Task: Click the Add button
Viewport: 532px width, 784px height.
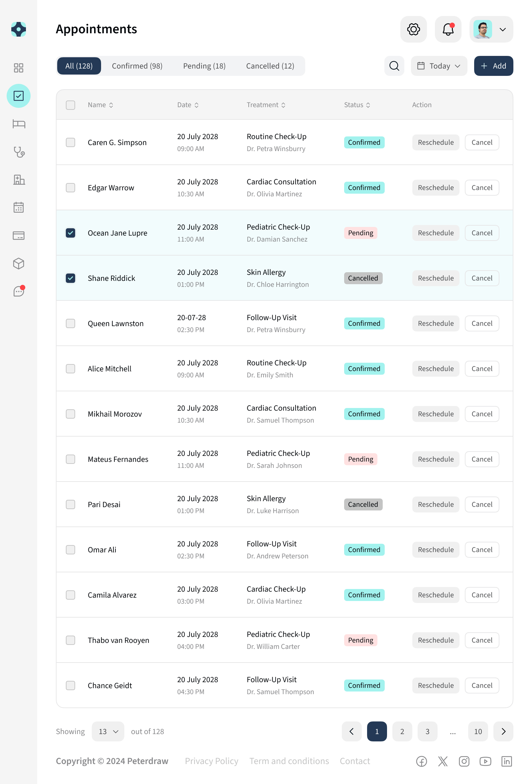Action: coord(493,66)
